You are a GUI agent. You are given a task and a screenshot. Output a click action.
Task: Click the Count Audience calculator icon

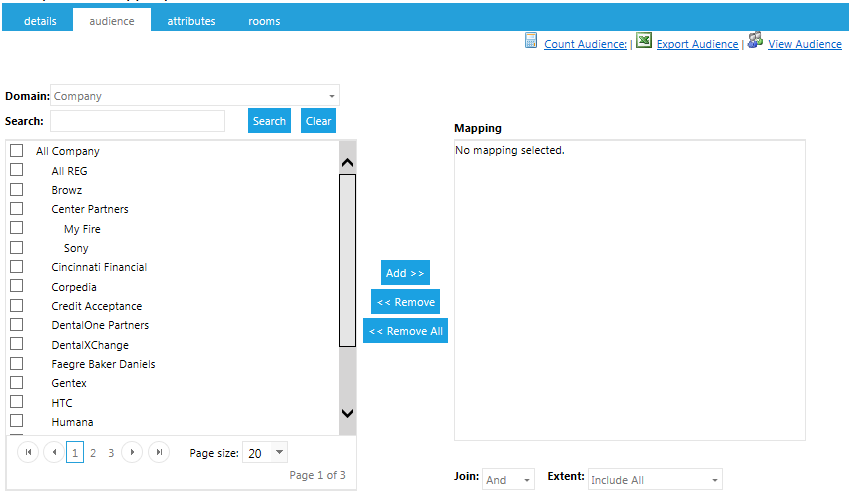point(532,41)
